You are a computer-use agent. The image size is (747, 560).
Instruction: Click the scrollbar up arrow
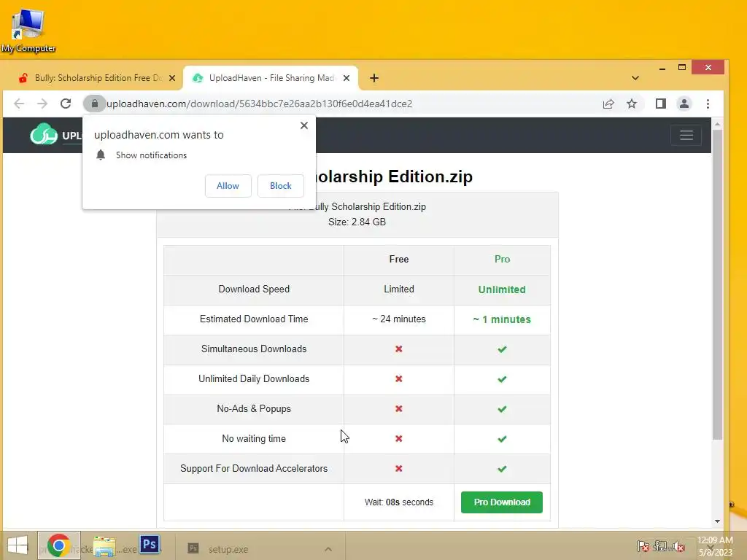pyautogui.click(x=718, y=124)
